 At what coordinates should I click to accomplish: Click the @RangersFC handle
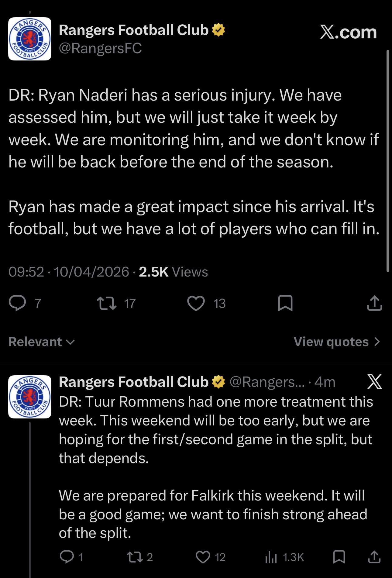click(x=100, y=48)
